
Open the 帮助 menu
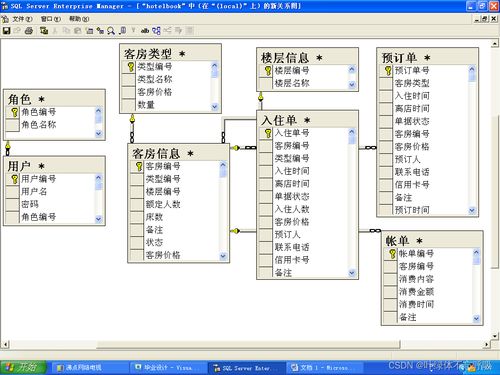click(x=79, y=19)
